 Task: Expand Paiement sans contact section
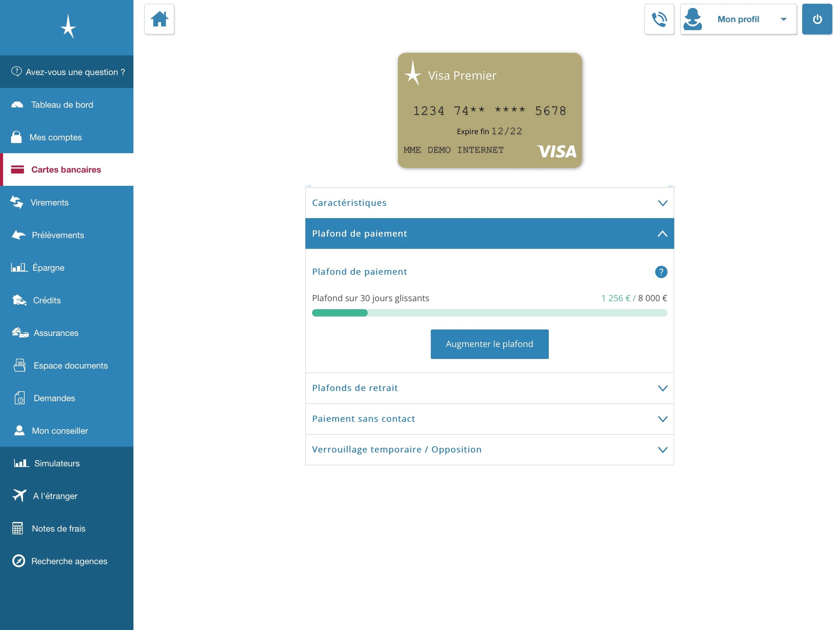(489, 419)
